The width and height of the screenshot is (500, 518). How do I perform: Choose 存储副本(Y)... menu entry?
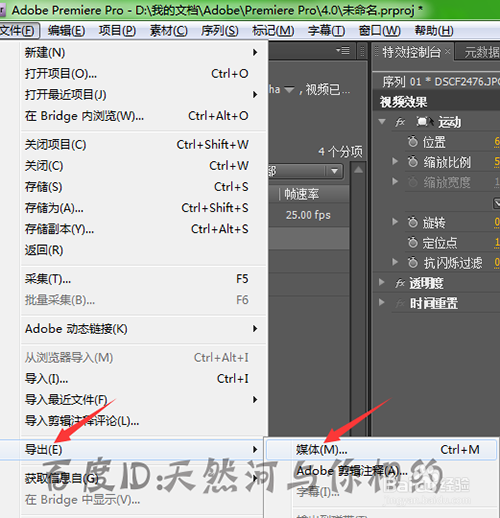143,229
